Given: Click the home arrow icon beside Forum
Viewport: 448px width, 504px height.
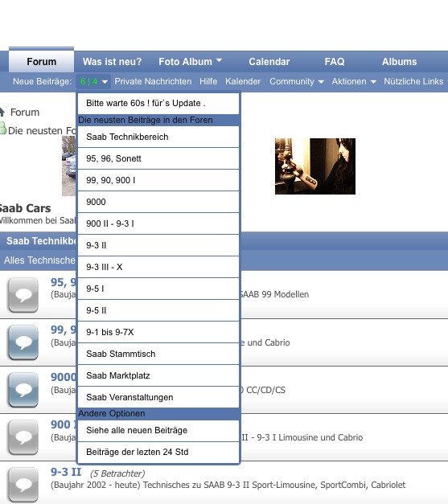Looking at the screenshot, I should (x=2, y=112).
